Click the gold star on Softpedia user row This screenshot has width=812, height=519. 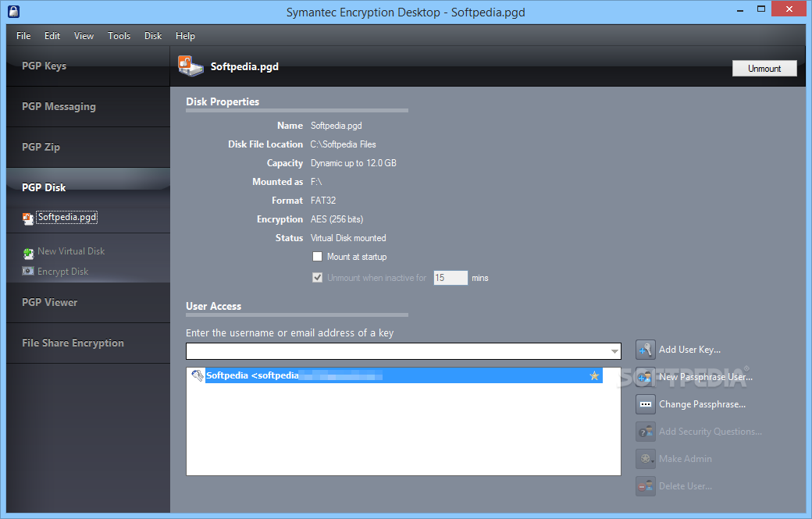coord(594,375)
